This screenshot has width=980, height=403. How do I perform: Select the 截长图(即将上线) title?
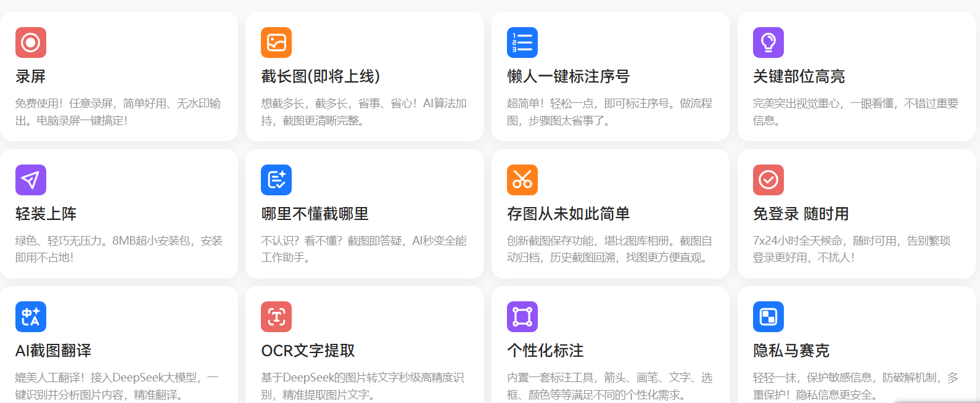pos(321,76)
